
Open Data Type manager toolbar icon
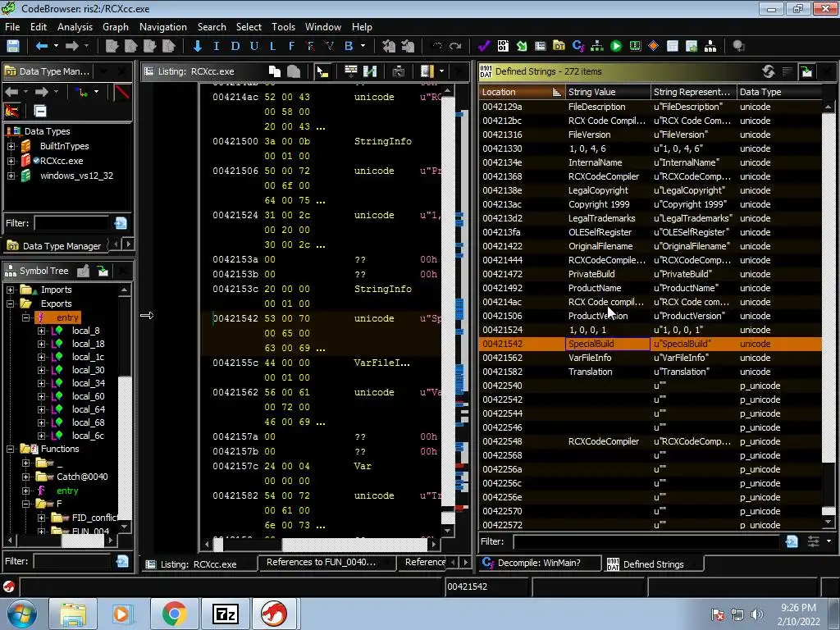[559, 46]
